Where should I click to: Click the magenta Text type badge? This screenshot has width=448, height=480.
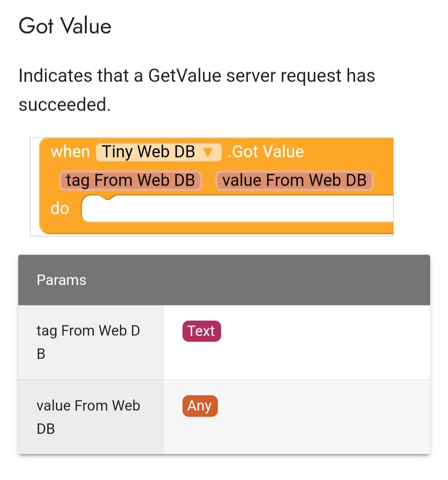[x=202, y=331]
